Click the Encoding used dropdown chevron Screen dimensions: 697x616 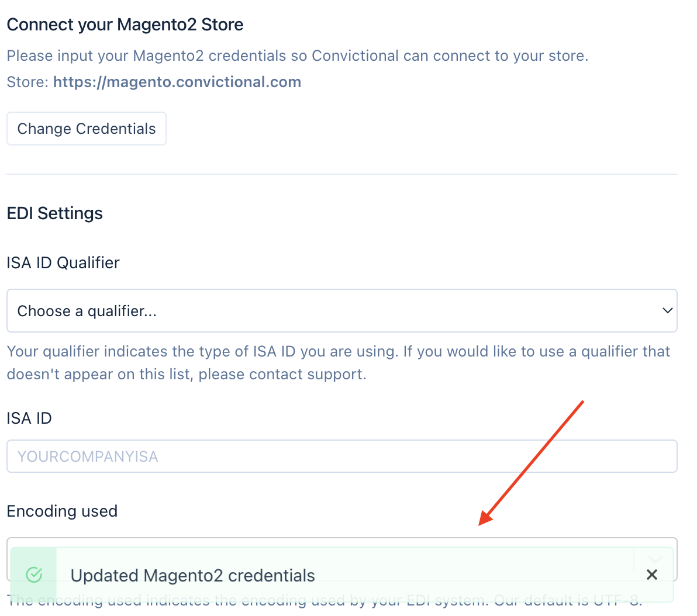tap(655, 558)
